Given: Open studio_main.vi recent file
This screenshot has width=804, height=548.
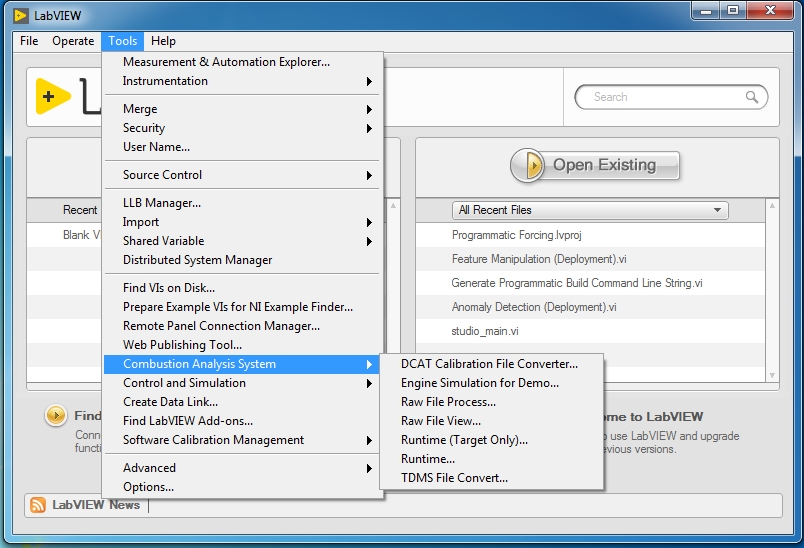Looking at the screenshot, I should (590, 331).
